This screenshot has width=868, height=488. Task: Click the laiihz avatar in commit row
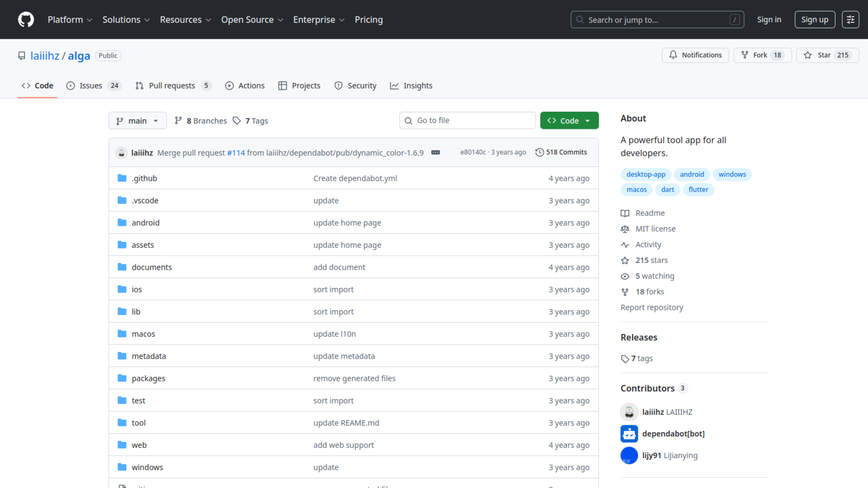coord(121,153)
